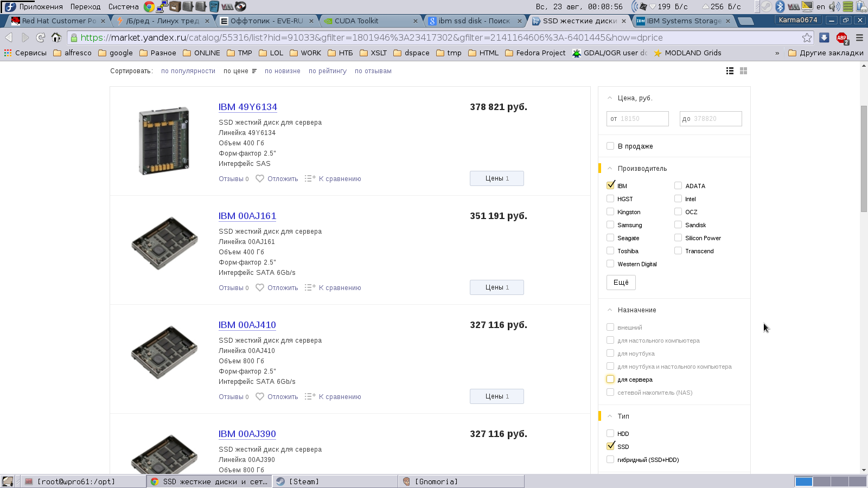Switch to grid view layout icon
Image resolution: width=868 pixels, height=488 pixels.
pyautogui.click(x=744, y=71)
